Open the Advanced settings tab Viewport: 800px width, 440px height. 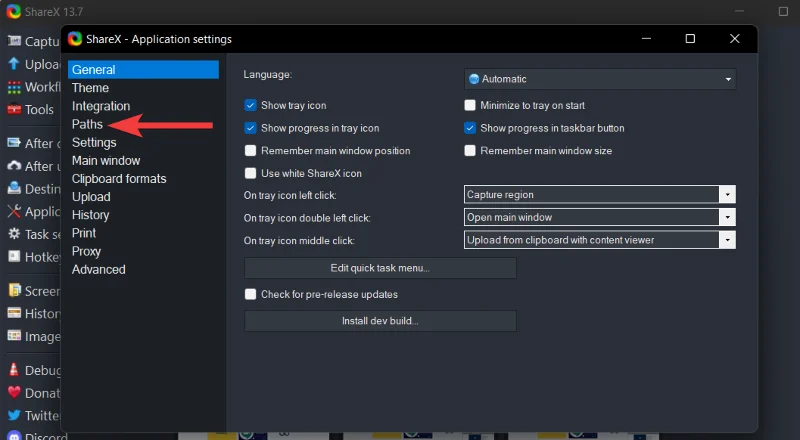98,270
